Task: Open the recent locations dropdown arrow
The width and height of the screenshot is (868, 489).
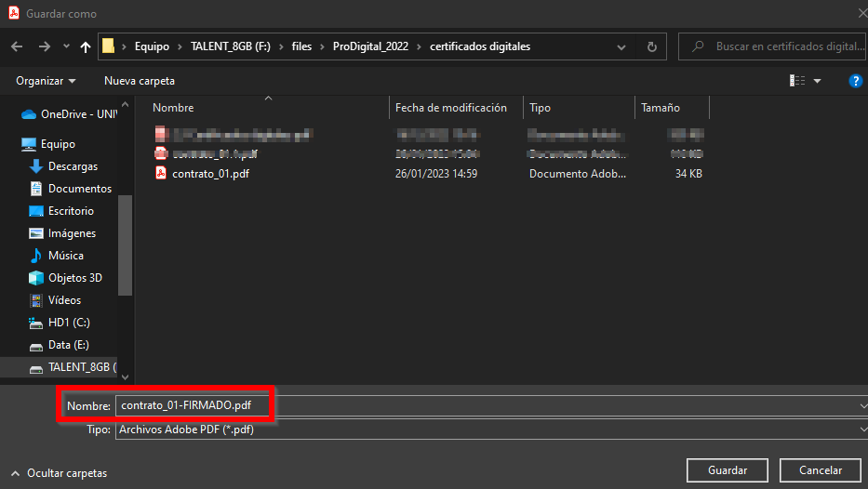Action: click(66, 46)
